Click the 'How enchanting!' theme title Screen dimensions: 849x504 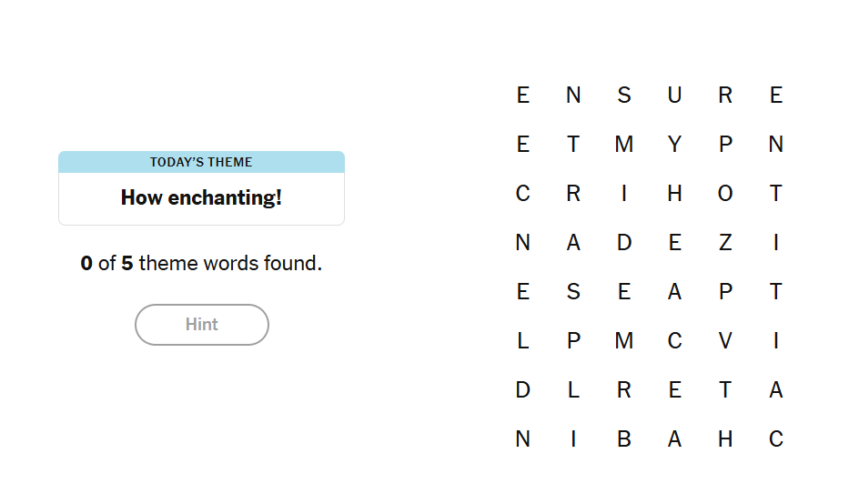(201, 197)
